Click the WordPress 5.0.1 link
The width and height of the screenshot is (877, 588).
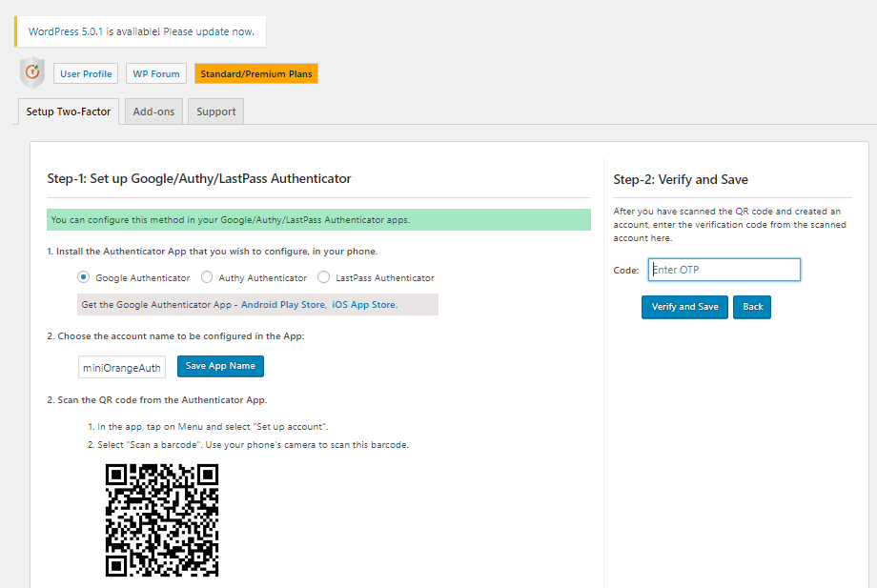click(x=66, y=31)
